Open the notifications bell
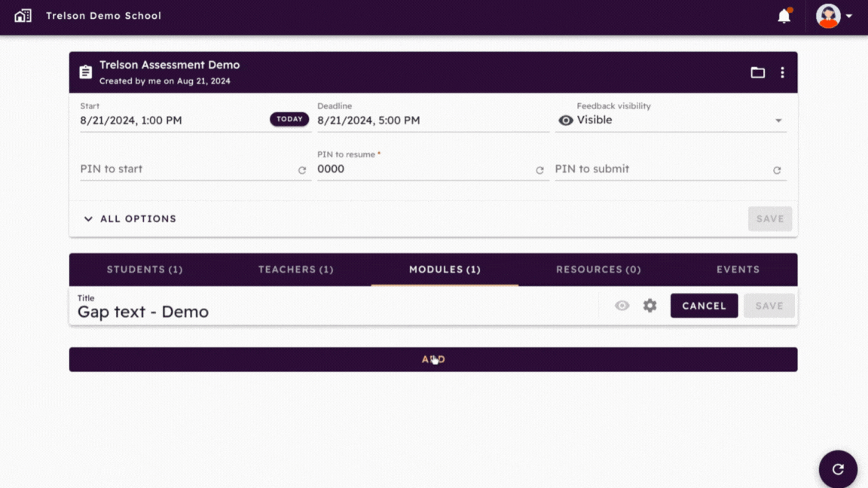 pos(784,16)
